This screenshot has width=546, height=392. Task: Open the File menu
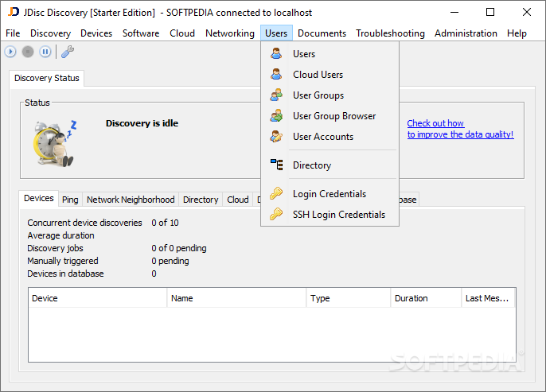(x=13, y=33)
